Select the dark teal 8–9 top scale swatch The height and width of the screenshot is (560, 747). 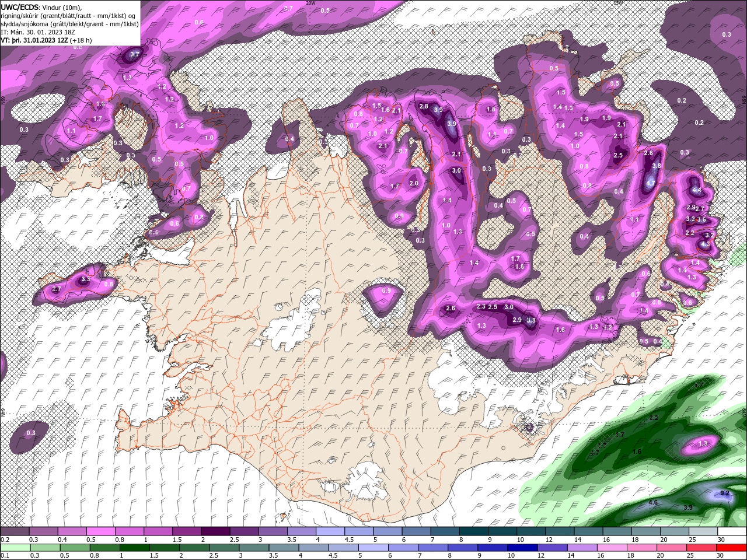(x=473, y=532)
